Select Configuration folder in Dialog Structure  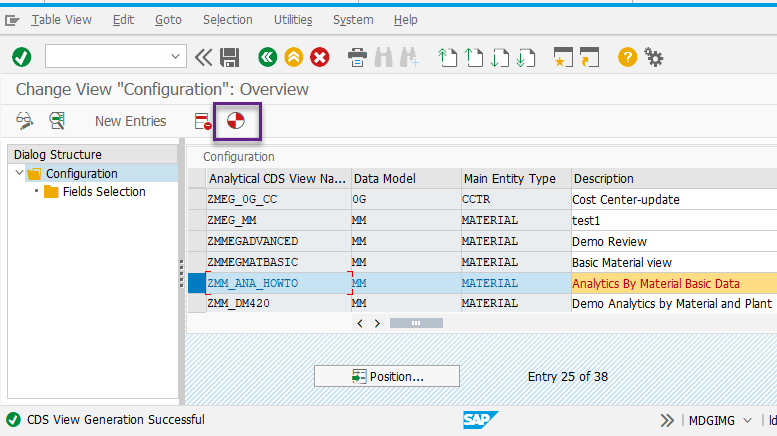pos(82,173)
